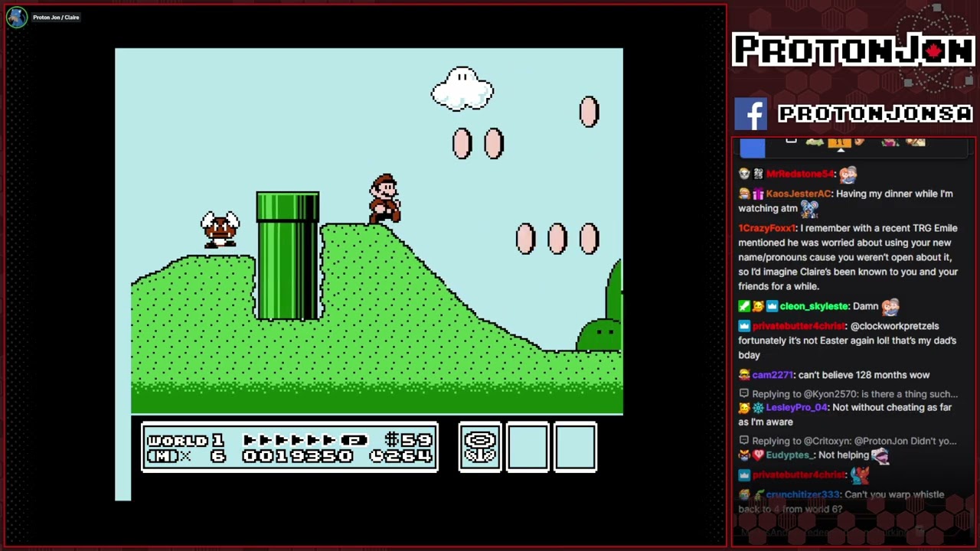This screenshot has width=980, height=551.
Task: Click the green sword badge beside cleon_skyleste
Action: point(743,306)
